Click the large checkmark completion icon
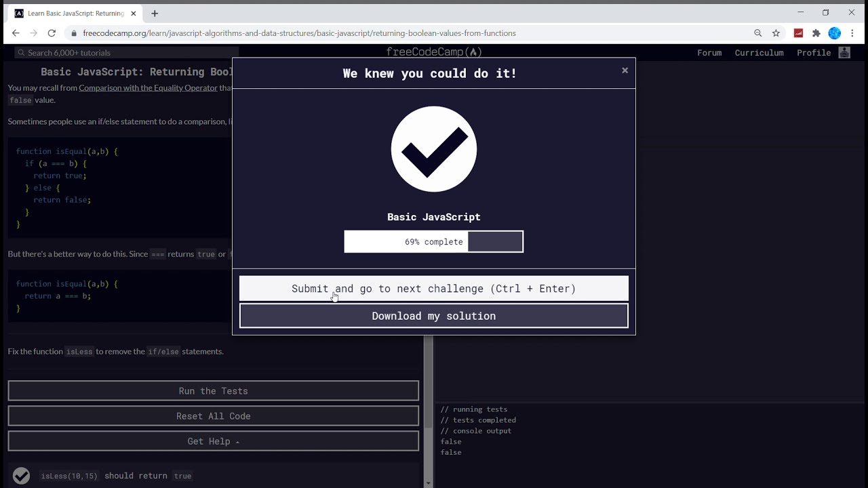Viewport: 868px width, 488px height. (434, 149)
